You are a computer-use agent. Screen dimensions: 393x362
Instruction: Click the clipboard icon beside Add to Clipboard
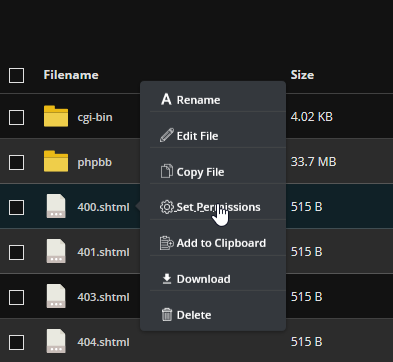[167, 243]
